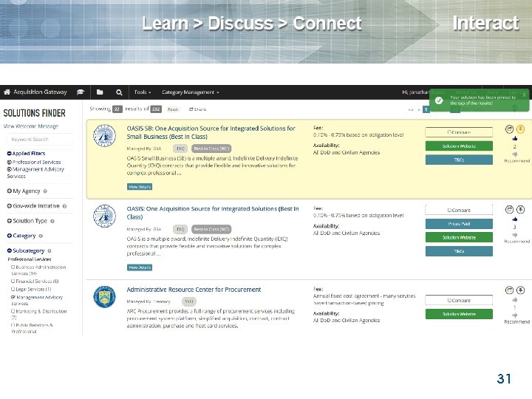Open the Tools dropdown menu

tap(143, 92)
